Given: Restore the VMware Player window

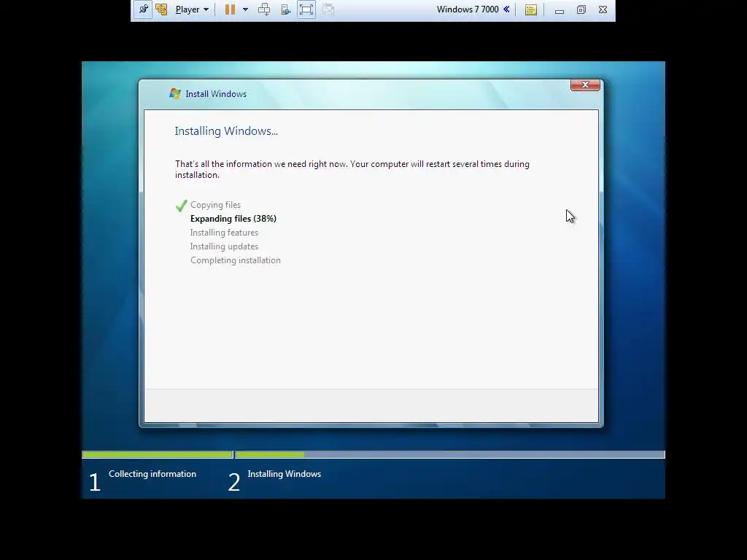Looking at the screenshot, I should (581, 9).
